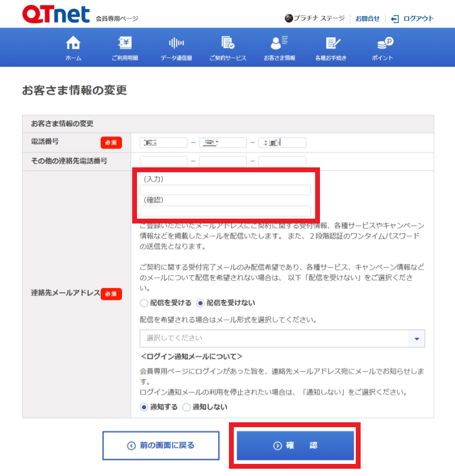The height and width of the screenshot is (476, 455).
Task: Select 配信を受けない radio button
Action: tap(200, 303)
